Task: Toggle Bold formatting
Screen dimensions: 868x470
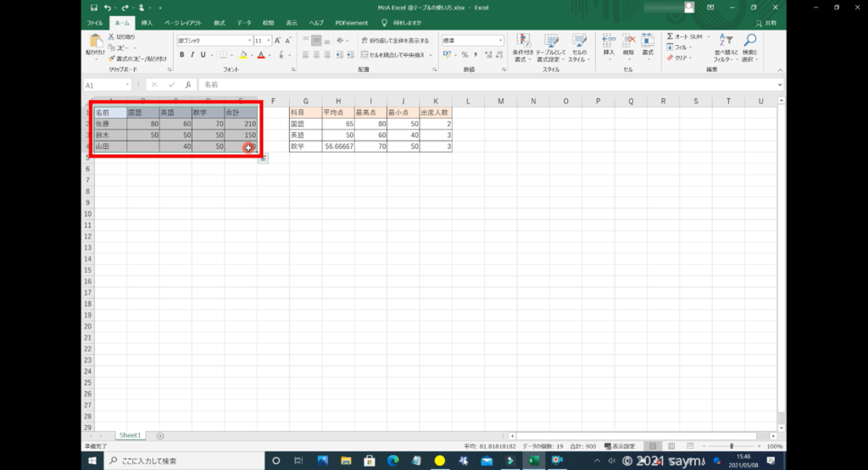Action: [x=181, y=55]
